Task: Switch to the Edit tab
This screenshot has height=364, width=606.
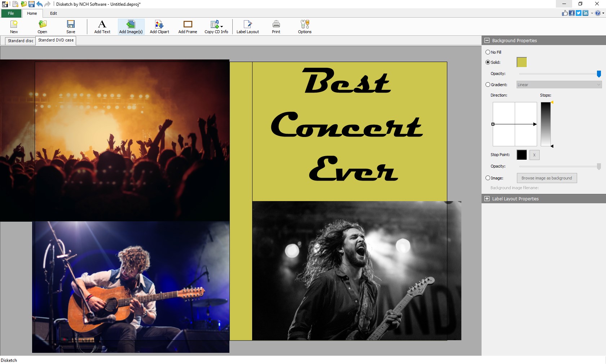Action: pyautogui.click(x=53, y=13)
